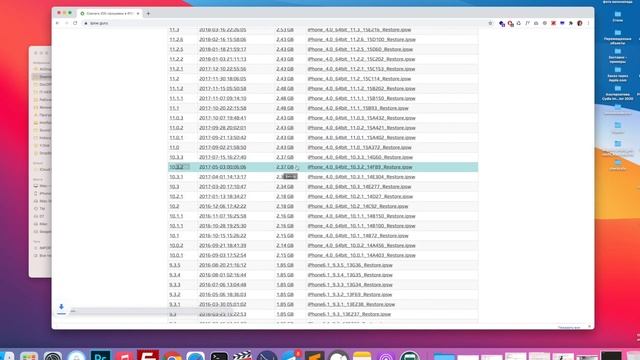Click the date 2016-08-20 21:16:12
Screen dimensions: 640x360
coord(222,265)
